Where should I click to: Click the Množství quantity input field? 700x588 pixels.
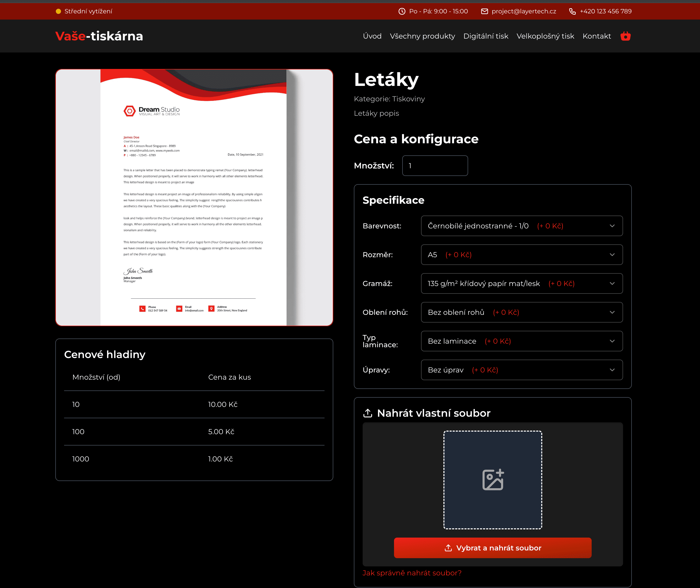[x=435, y=166]
